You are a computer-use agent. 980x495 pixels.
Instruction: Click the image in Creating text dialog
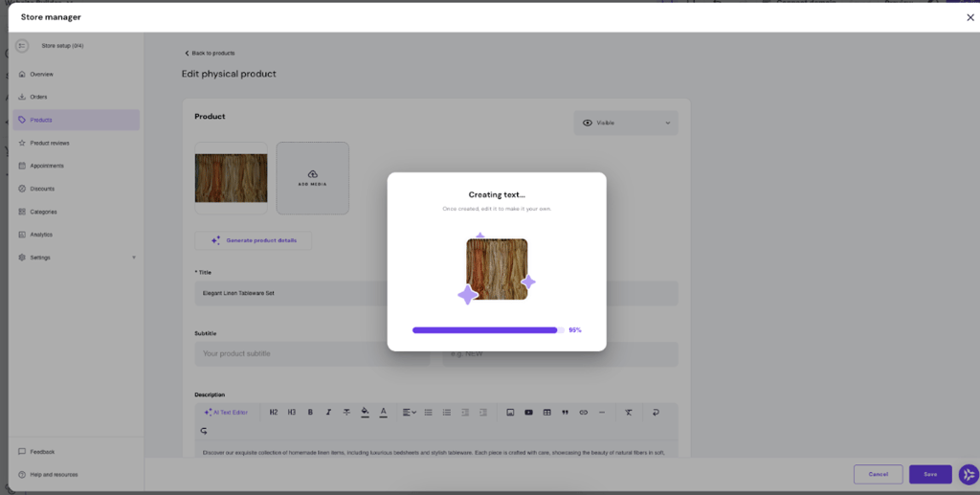pyautogui.click(x=497, y=269)
